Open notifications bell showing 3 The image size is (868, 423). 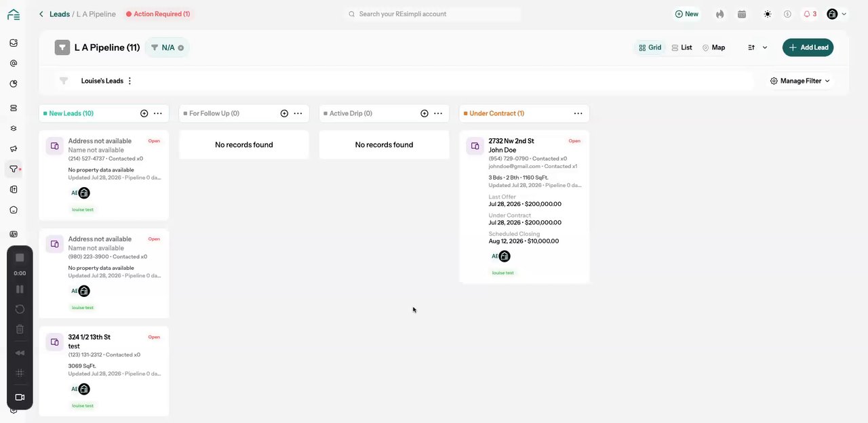(x=810, y=14)
